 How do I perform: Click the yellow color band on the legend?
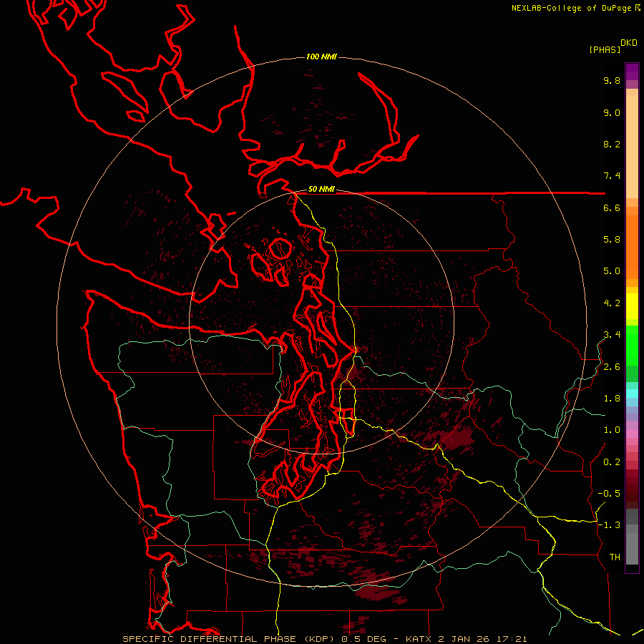[632, 306]
